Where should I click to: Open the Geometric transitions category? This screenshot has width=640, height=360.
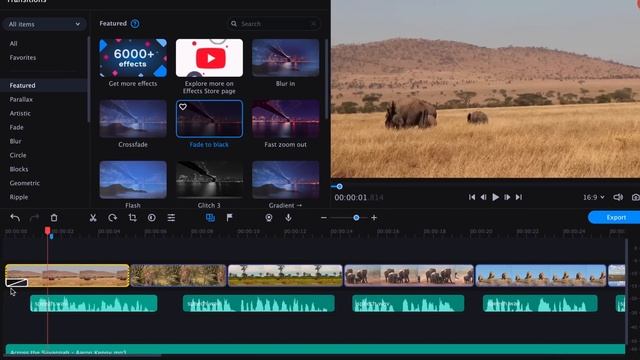tap(24, 183)
